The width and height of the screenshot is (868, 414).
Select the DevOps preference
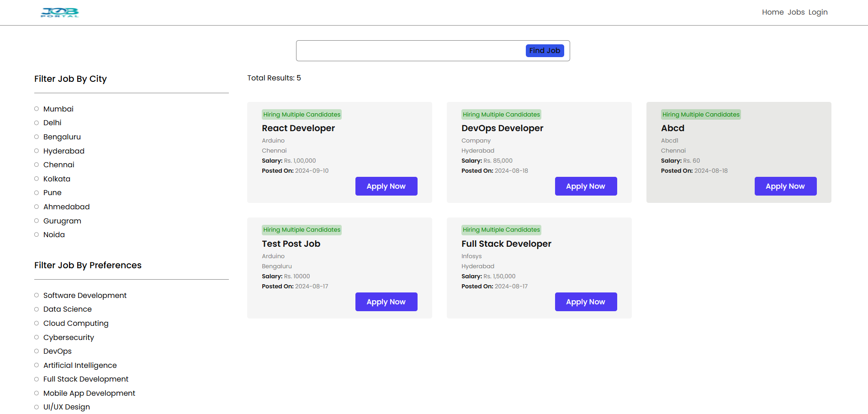pyautogui.click(x=37, y=350)
